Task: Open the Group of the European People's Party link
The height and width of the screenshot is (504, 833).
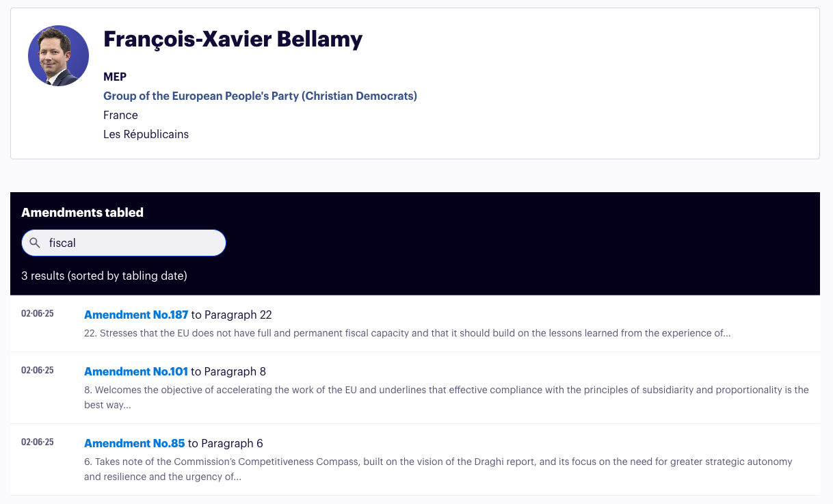Action: tap(260, 96)
